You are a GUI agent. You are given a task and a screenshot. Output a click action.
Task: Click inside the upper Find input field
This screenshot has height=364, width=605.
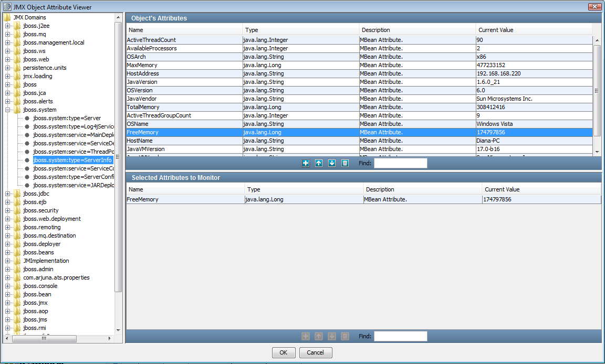400,163
